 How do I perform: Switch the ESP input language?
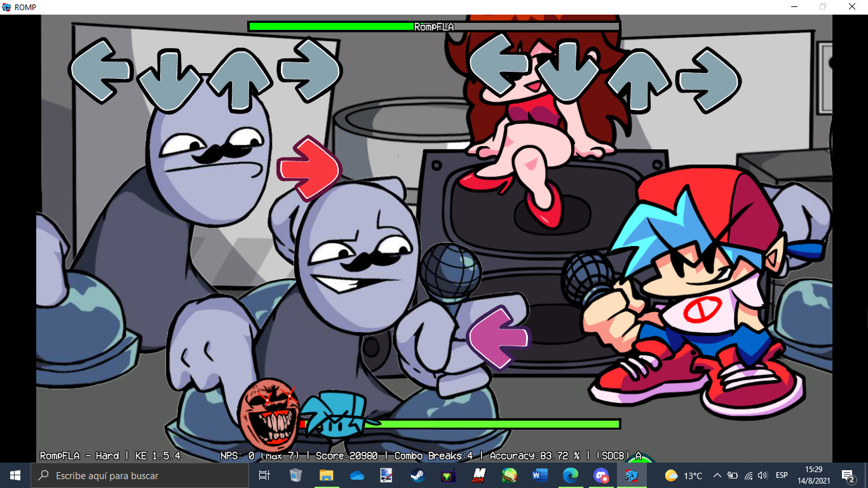pyautogui.click(x=782, y=475)
